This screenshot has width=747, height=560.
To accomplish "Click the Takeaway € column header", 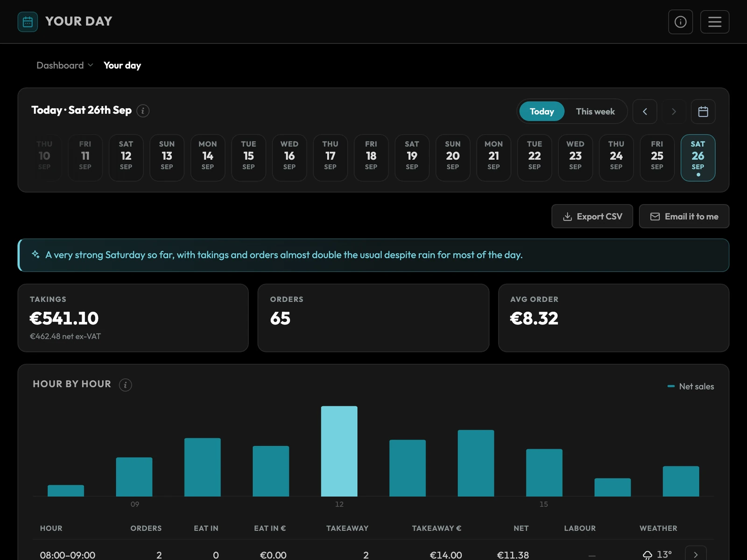I will click(x=437, y=528).
